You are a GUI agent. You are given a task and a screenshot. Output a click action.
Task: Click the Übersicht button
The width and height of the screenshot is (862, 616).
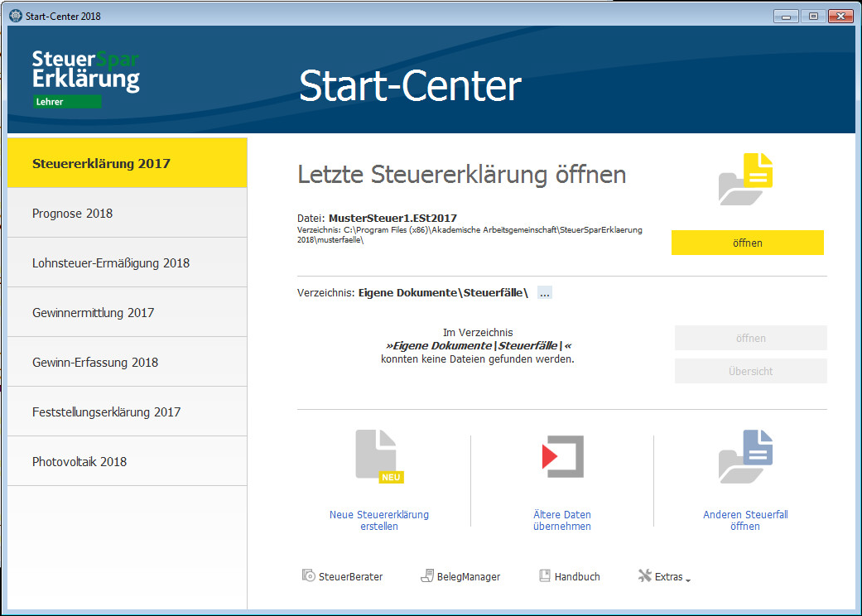tap(751, 371)
